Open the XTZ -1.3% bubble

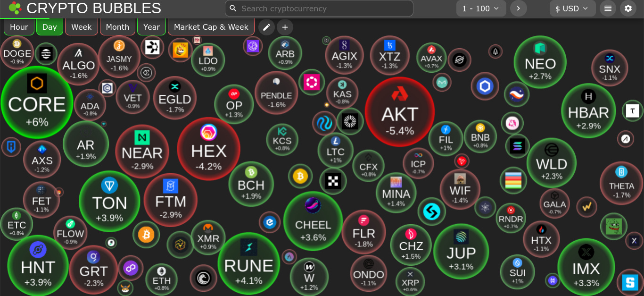pos(389,55)
